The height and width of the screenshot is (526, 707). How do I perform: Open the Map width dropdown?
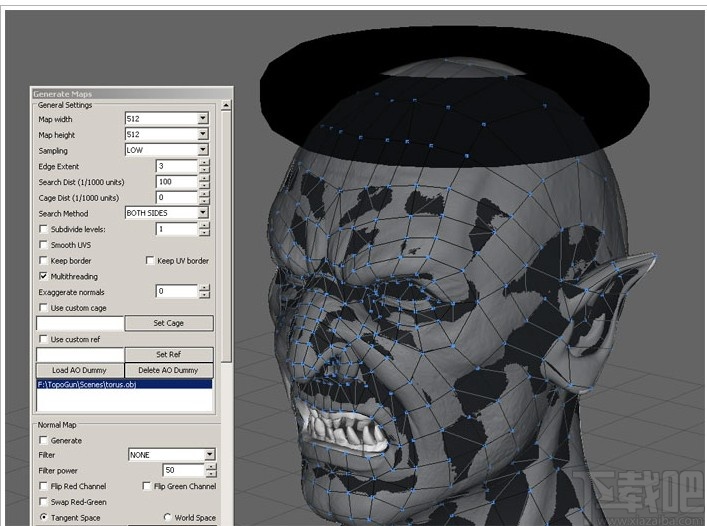click(202, 119)
